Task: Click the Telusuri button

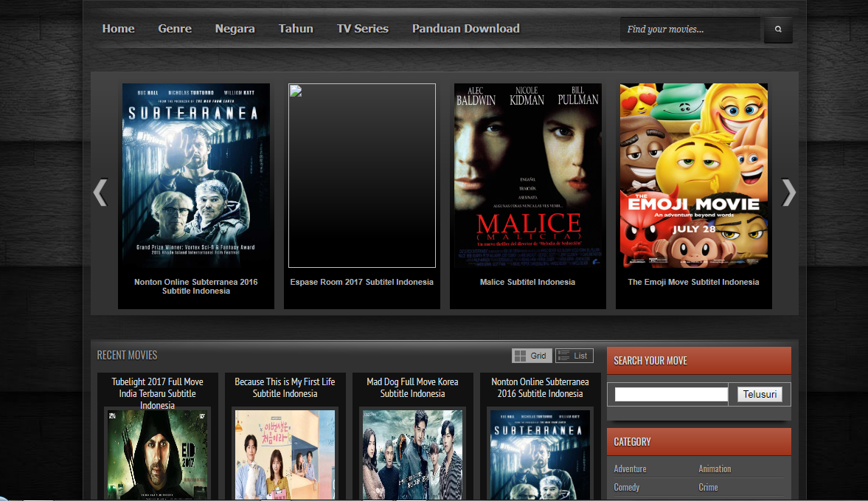Action: tap(760, 394)
